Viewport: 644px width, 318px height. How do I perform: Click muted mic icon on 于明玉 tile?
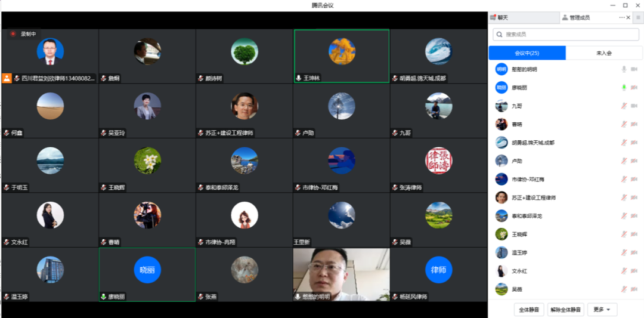click(x=7, y=188)
